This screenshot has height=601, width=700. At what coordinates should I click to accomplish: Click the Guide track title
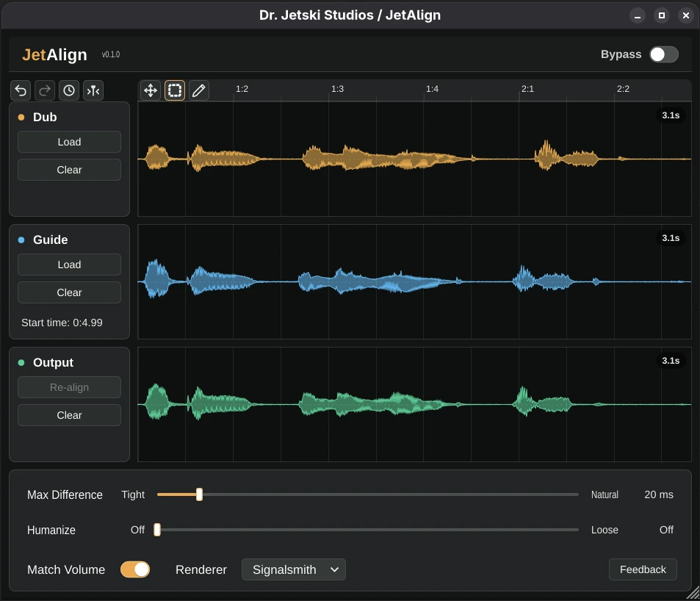pyautogui.click(x=51, y=240)
